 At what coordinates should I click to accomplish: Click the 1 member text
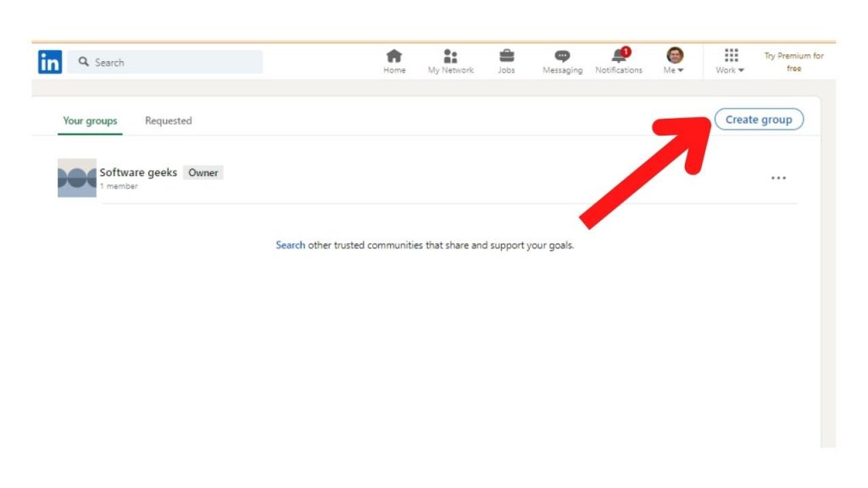tap(119, 186)
